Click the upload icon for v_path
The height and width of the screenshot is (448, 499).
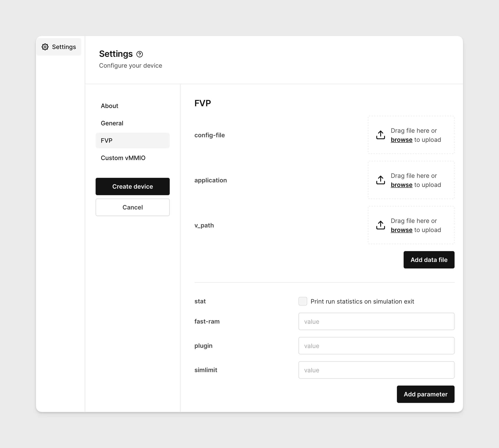[380, 225]
